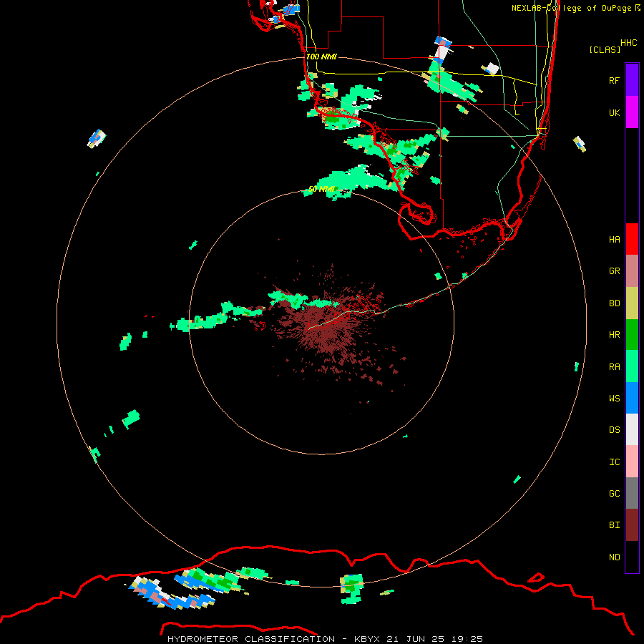Click the BI legend label
Viewport: 644px width, 644px height.
click(614, 525)
